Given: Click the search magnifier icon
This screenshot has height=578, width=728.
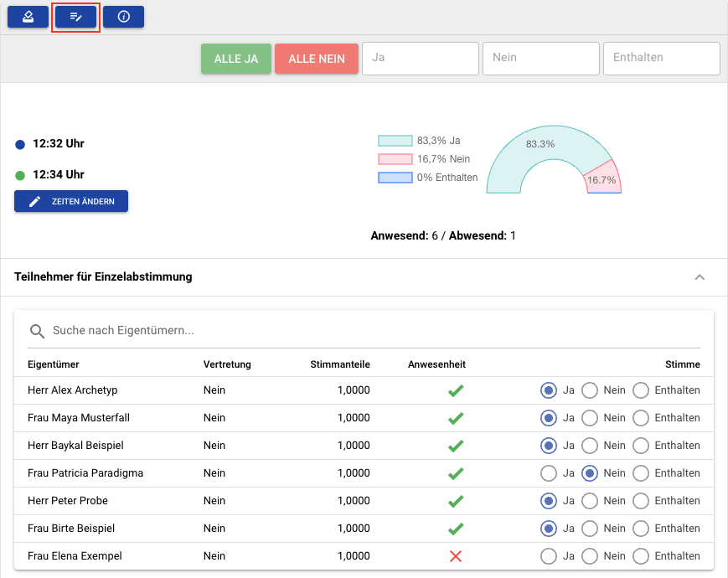Looking at the screenshot, I should (x=37, y=331).
